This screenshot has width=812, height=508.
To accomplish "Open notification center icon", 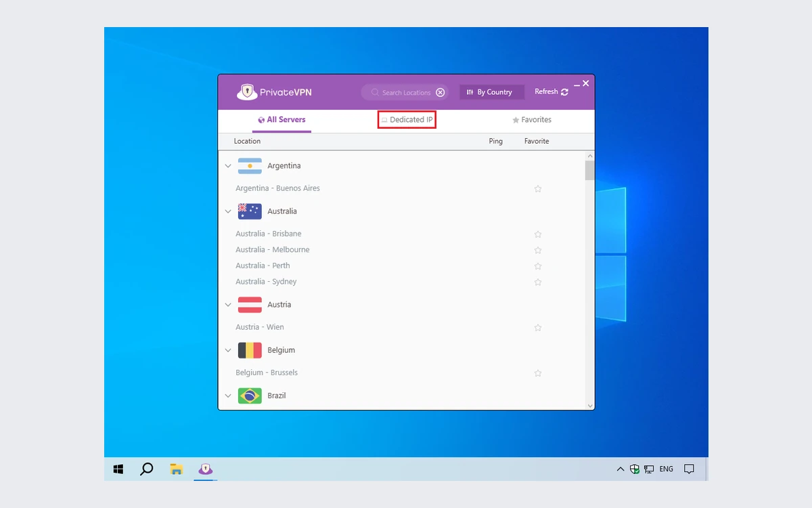I will tap(689, 469).
